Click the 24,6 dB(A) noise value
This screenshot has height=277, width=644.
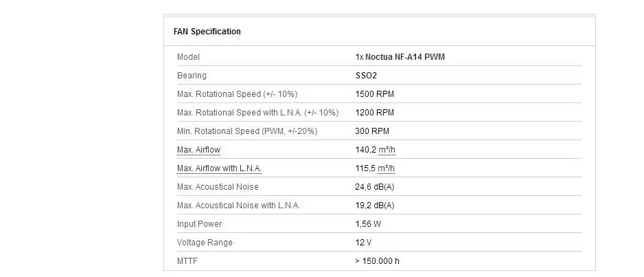tap(375, 187)
